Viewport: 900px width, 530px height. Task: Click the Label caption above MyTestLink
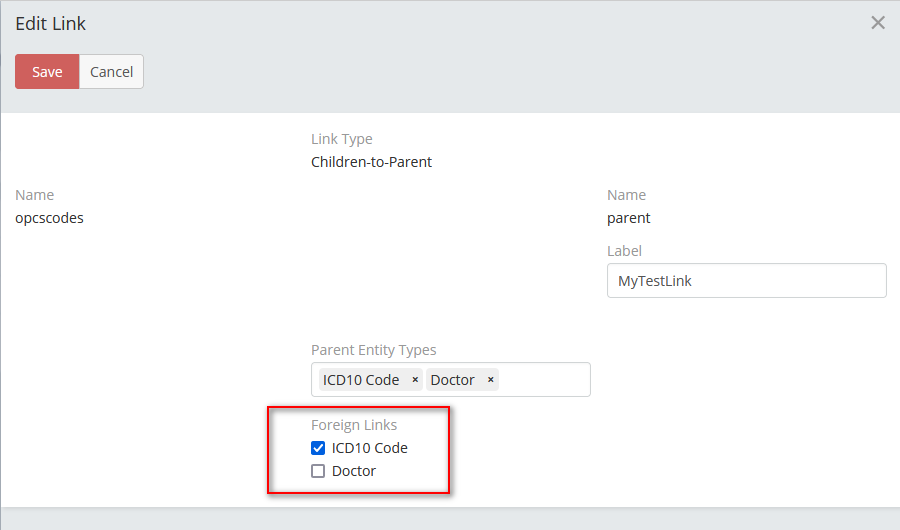(x=624, y=251)
